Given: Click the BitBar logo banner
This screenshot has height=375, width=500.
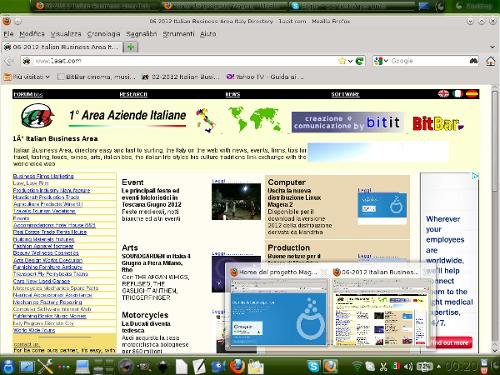Looking at the screenshot, I should coord(438,123).
